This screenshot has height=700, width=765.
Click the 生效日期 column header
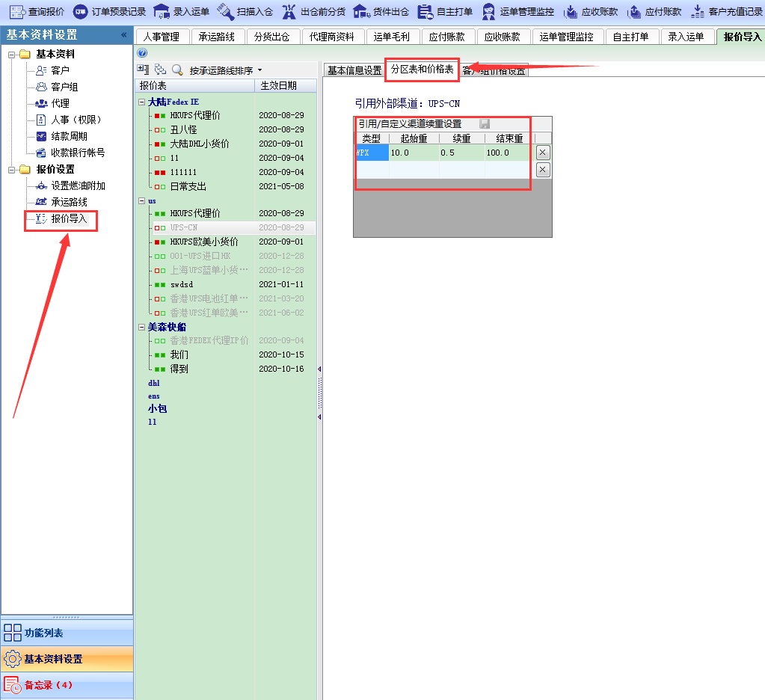(278, 86)
